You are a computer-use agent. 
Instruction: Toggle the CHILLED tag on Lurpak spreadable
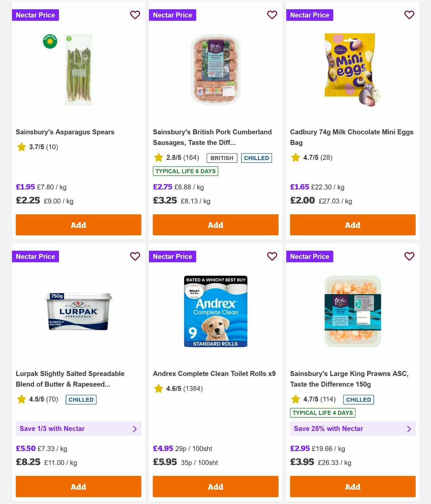pos(81,400)
